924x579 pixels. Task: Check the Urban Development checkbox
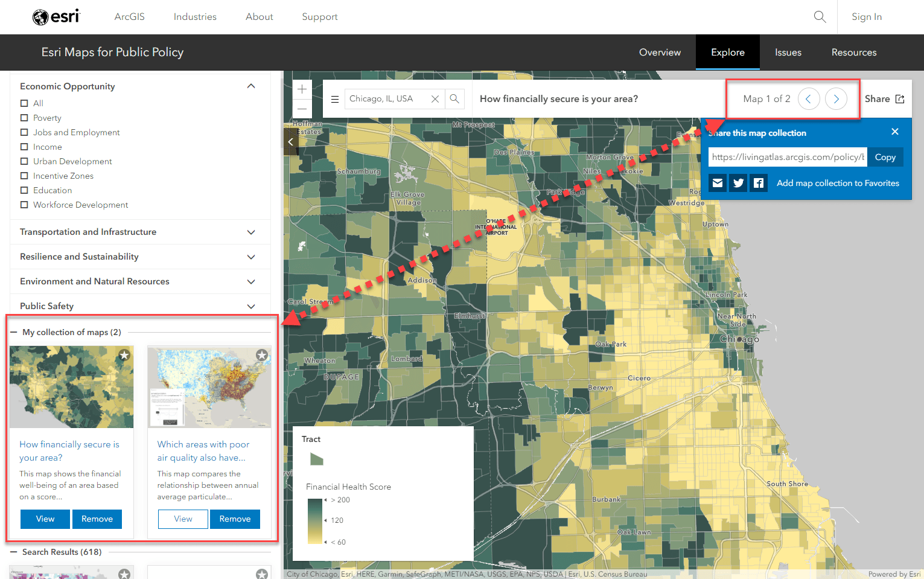tap(24, 161)
